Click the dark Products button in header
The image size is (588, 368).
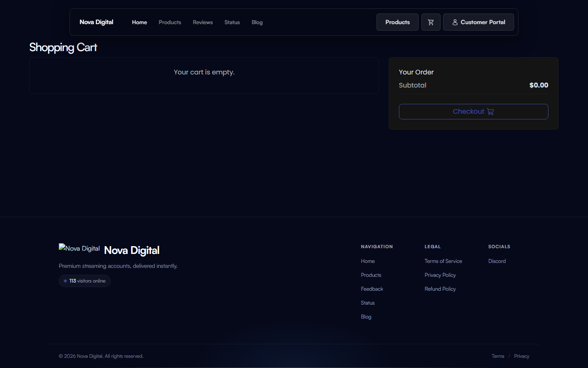[397, 22]
